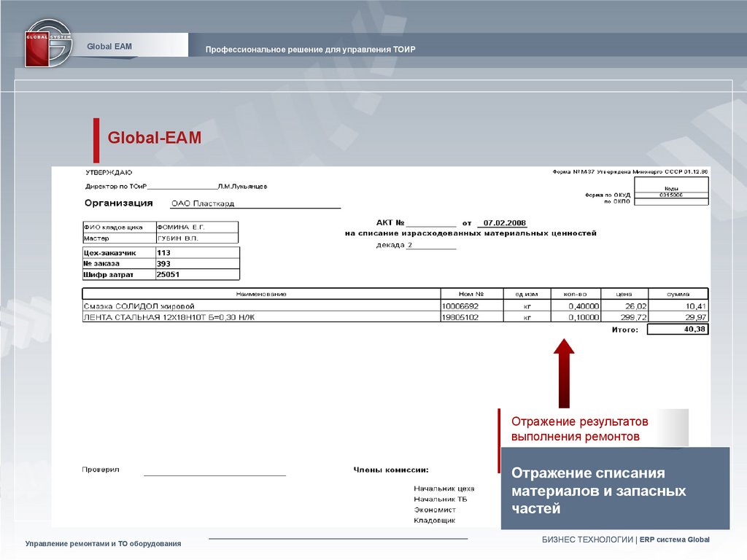
Task: Select the Global EAM header tab
Action: 109,46
